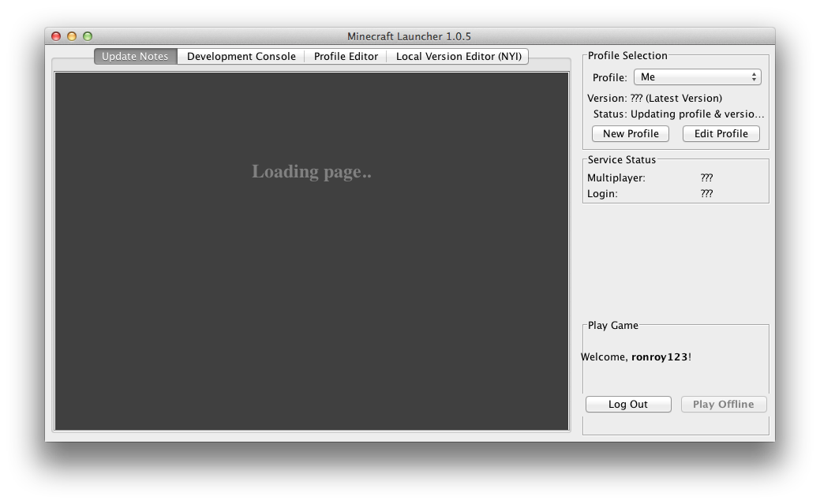
Task: Zoom the launcher window with green button
Action: point(88,36)
